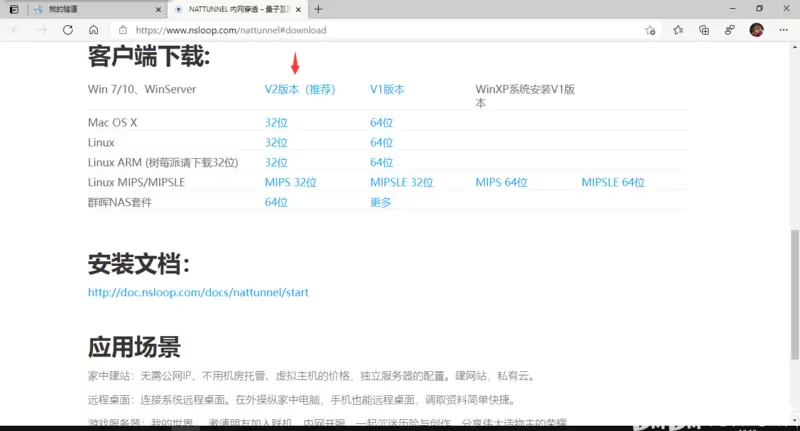The width and height of the screenshot is (800, 431).
Task: Download Linux 64位 client
Action: 382,142
